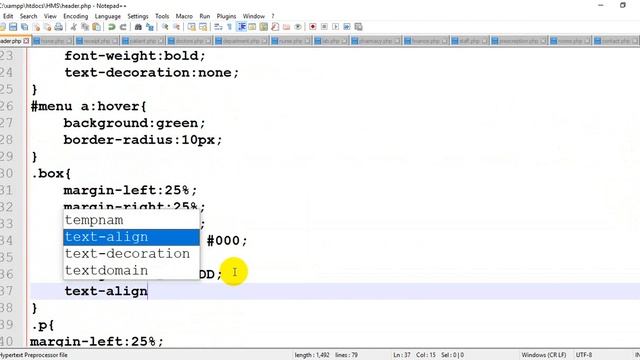This screenshot has height=360, width=640.
Task: Choose text-align autocomplete suggestion
Action: coord(131,237)
